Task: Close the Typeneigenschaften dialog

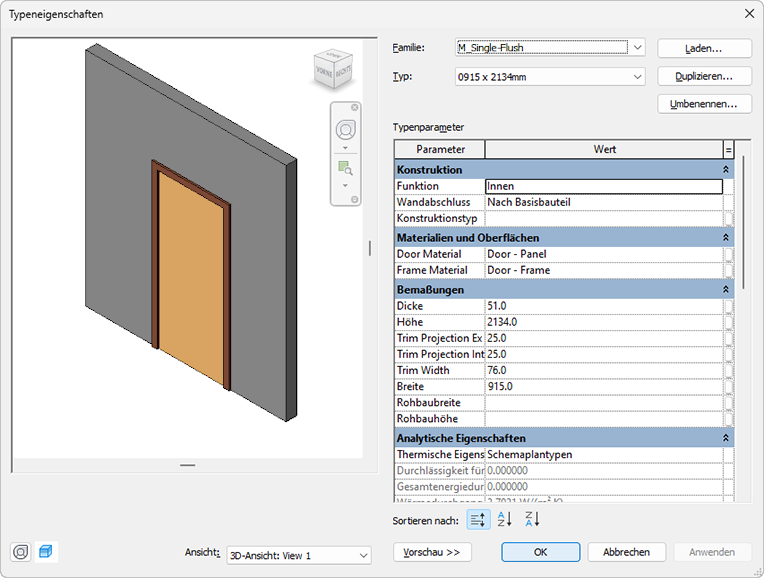Action: click(x=749, y=14)
